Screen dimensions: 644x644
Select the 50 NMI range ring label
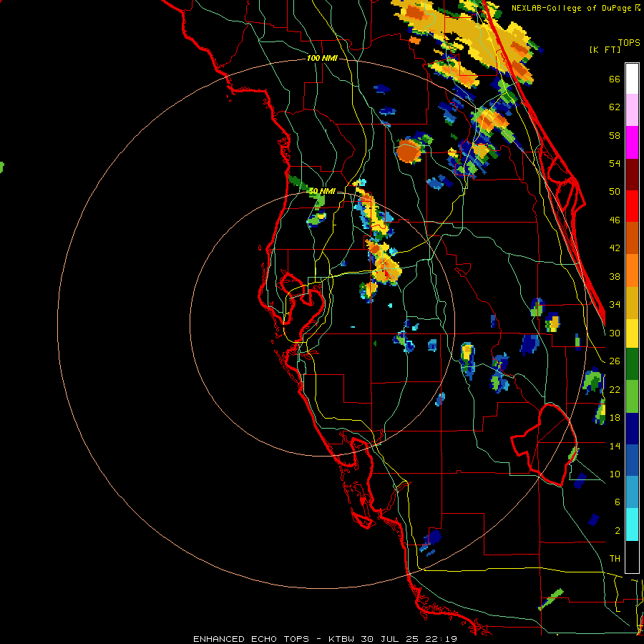pyautogui.click(x=323, y=191)
